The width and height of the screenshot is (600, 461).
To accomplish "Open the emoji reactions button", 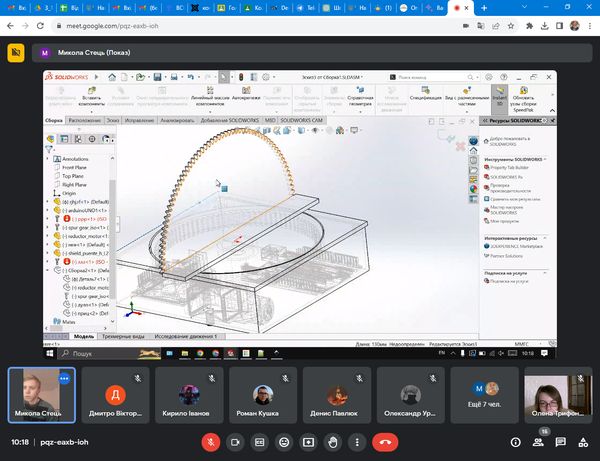I will [284, 440].
